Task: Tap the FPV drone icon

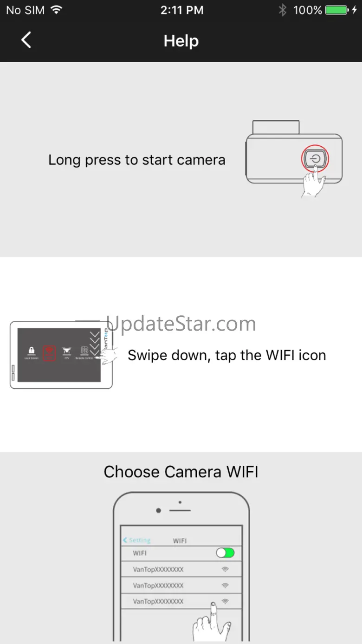Action: pyautogui.click(x=66, y=351)
